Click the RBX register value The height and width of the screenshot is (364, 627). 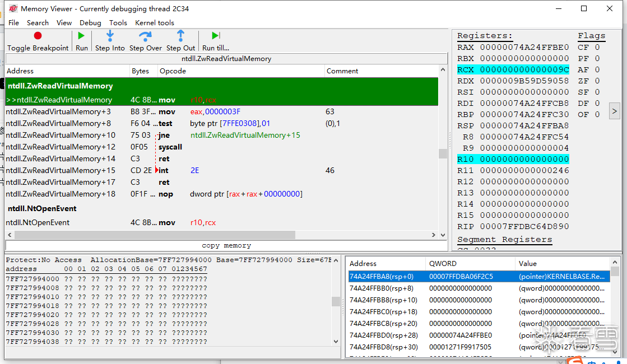tap(524, 58)
